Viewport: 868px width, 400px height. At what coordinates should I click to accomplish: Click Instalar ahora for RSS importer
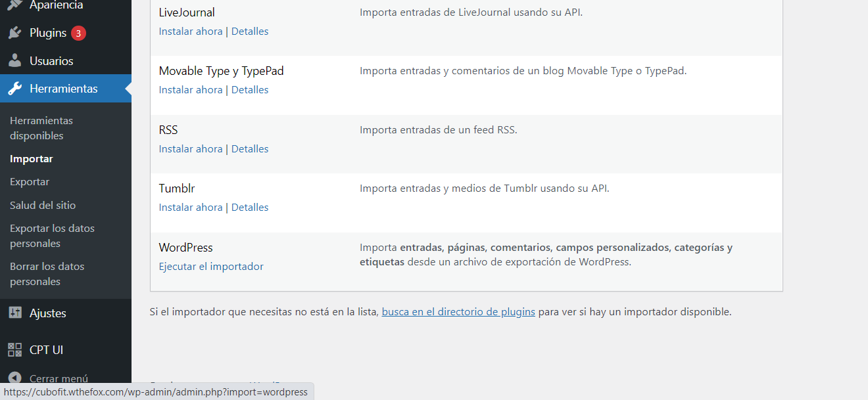pyautogui.click(x=191, y=149)
